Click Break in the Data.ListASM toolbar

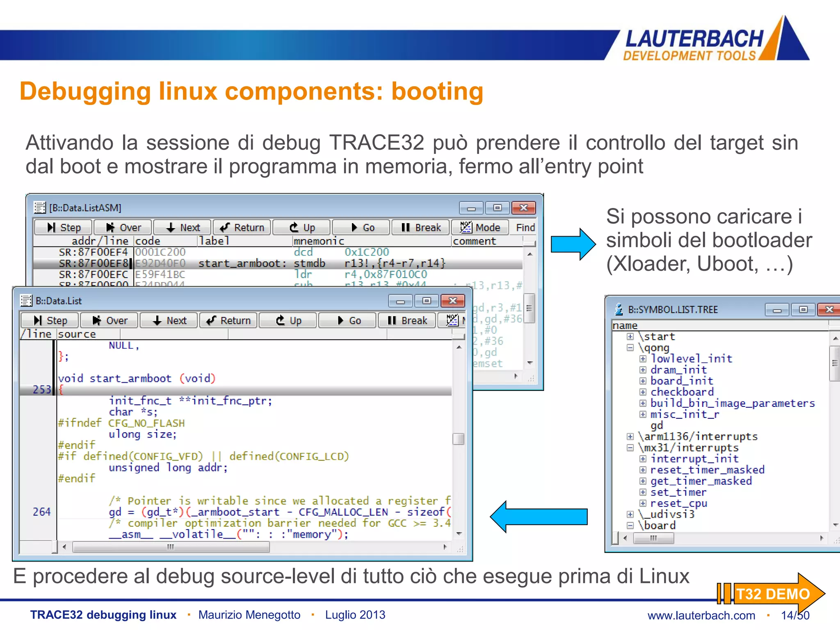pos(420,227)
